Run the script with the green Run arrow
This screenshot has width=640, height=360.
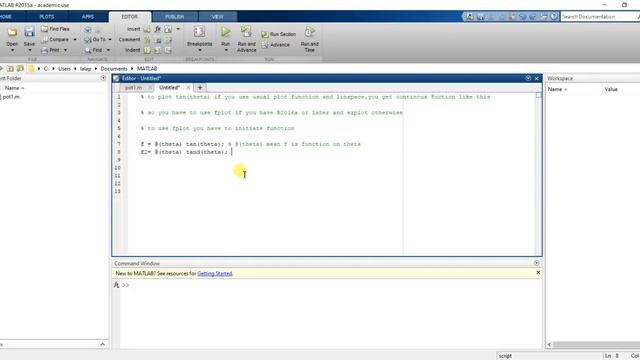pos(225,32)
